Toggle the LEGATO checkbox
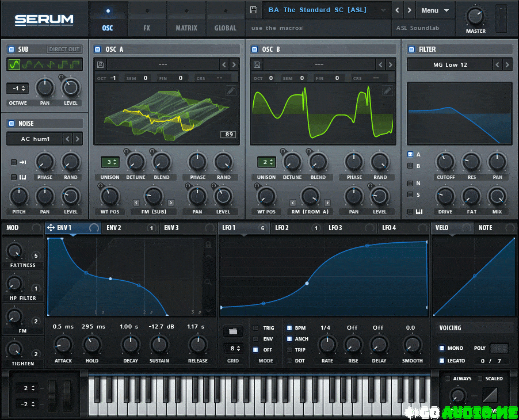Screen dimensions: 519x420 [442, 361]
